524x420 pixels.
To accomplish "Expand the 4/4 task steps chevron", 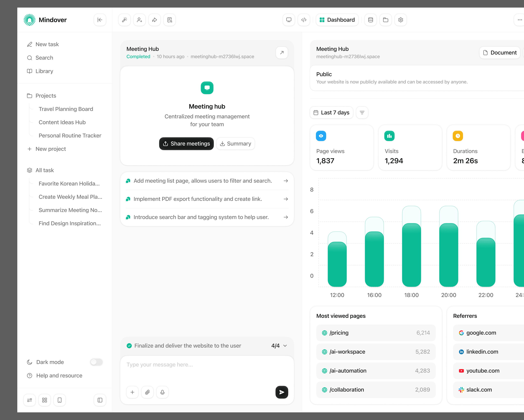I will (285, 346).
